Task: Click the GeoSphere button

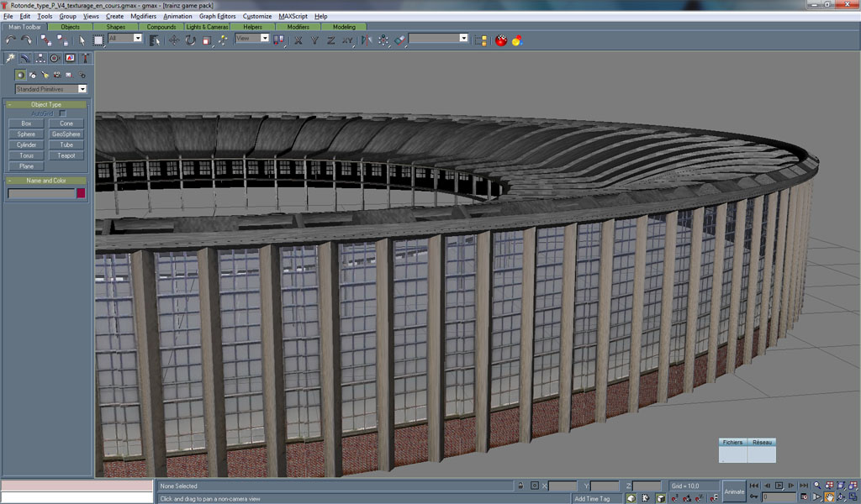Action: click(x=66, y=134)
